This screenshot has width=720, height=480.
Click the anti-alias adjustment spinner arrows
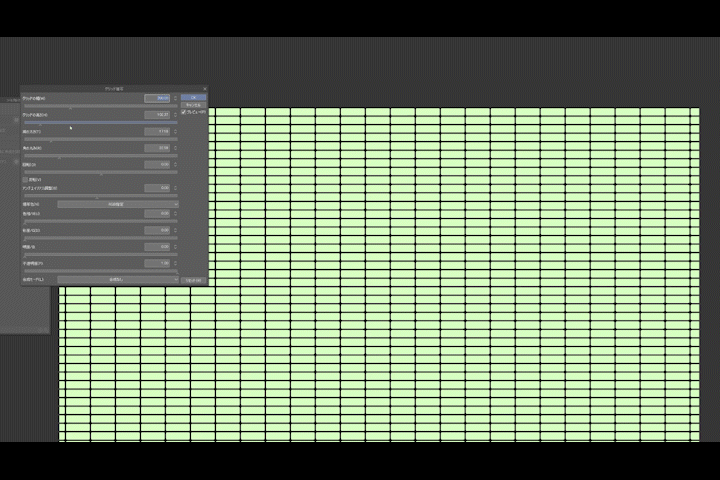point(175,188)
